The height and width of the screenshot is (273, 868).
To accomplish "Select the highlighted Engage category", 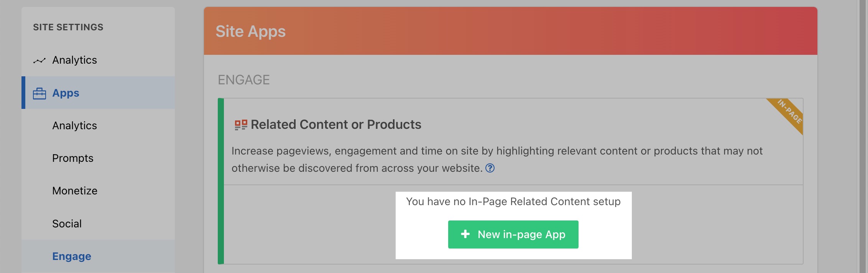I will coord(72,256).
